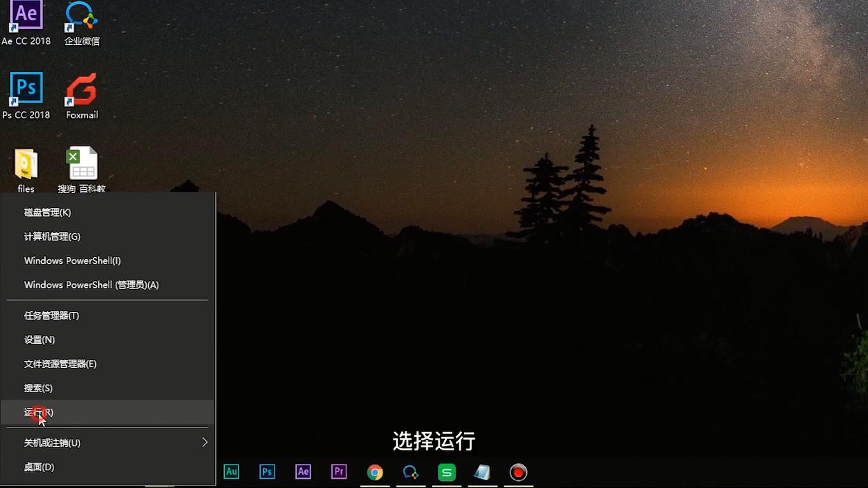868x488 pixels.
Task: Select Ps CC 2018 desktop shortcut
Action: coord(26,95)
